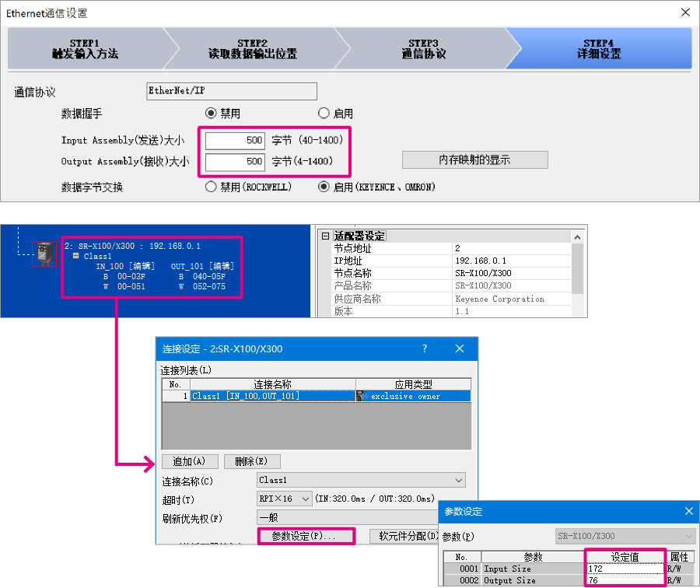700x588 pixels.
Task: Choose 禁用 (ROCKWELL) byte swap option
Action: (211, 187)
